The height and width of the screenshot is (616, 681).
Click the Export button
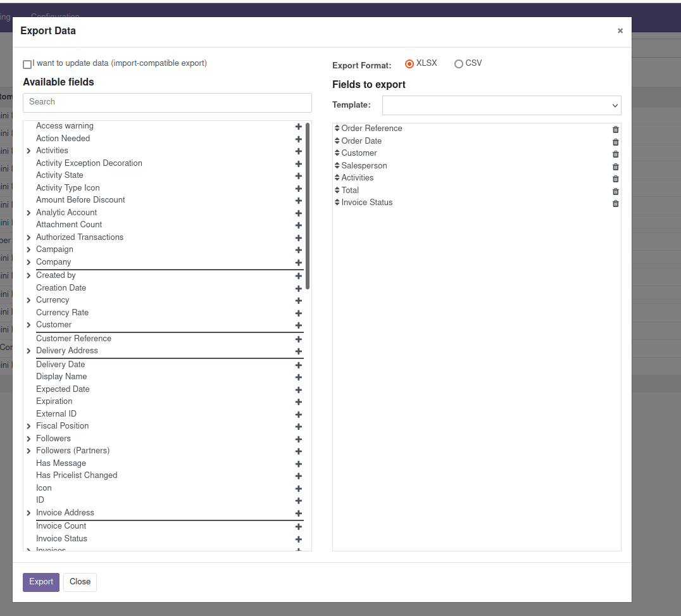(x=41, y=582)
